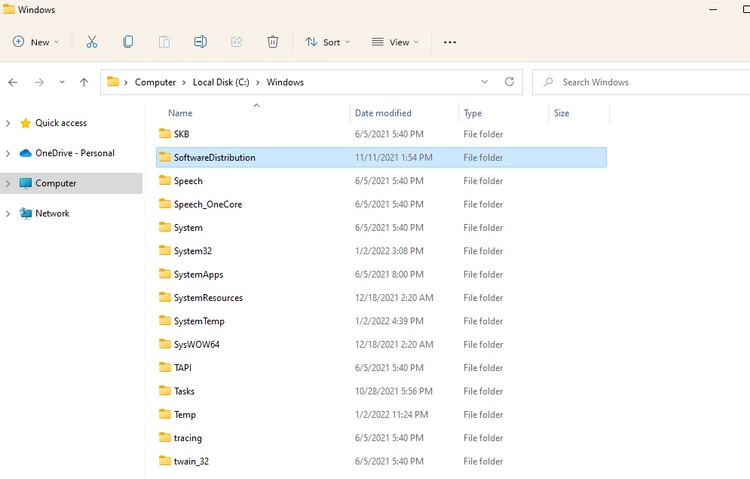
Task: Click the Cut scissors icon
Action: click(x=92, y=42)
